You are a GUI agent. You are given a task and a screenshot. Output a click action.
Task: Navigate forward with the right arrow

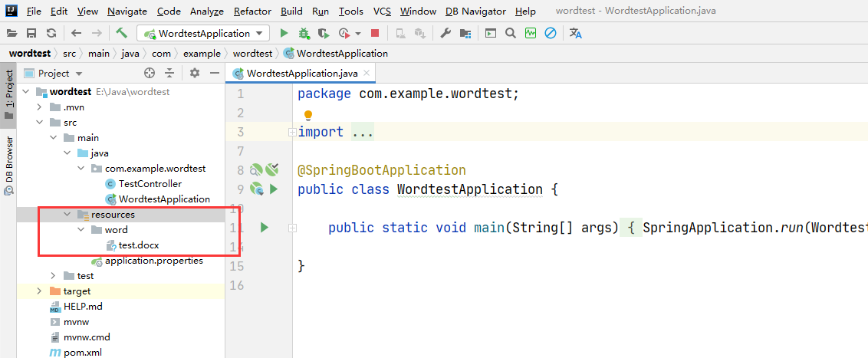(x=97, y=33)
